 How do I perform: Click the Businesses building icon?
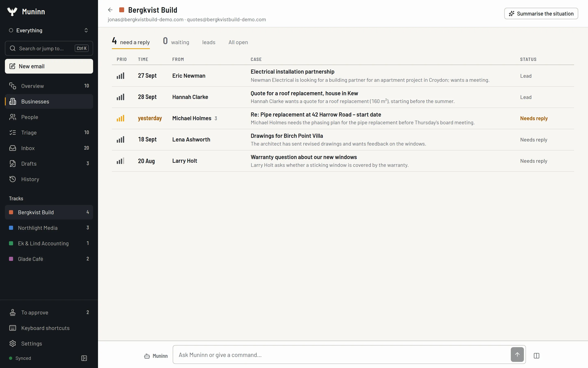13,101
